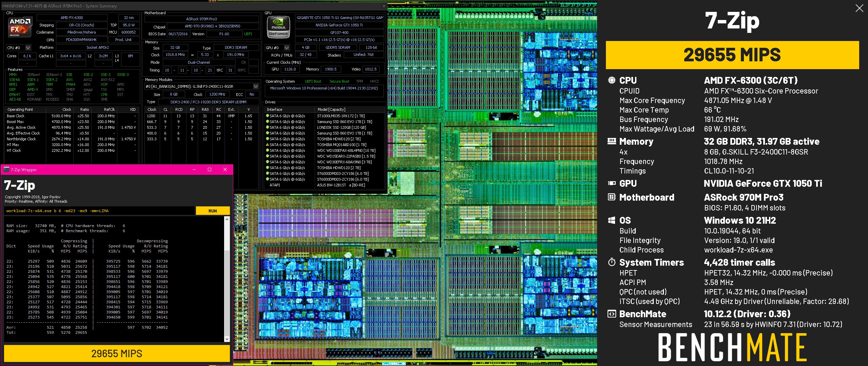The width and height of the screenshot is (868, 366).
Task: Click the Motherboard icon in BenchMate panel
Action: 612,197
